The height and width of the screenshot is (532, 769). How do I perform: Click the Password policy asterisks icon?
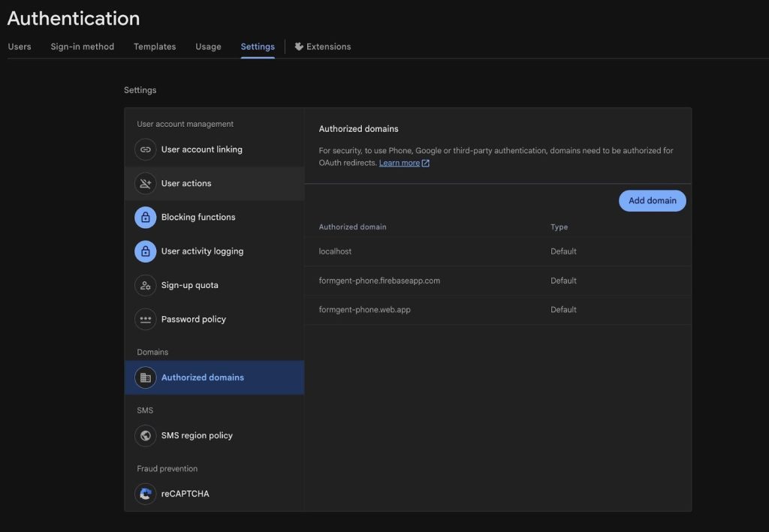coord(145,320)
